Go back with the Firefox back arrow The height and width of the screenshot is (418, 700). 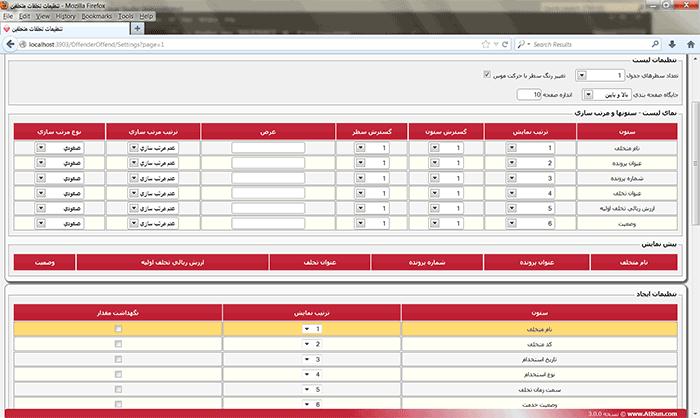pyautogui.click(x=10, y=44)
